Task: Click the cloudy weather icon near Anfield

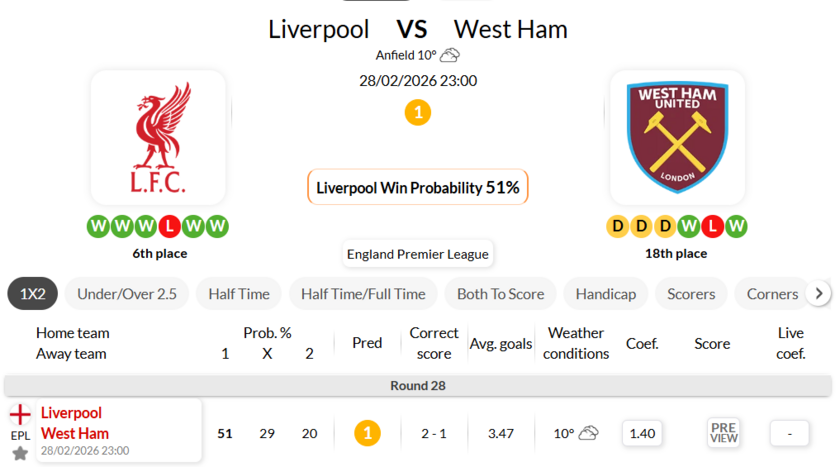Action: [450, 56]
